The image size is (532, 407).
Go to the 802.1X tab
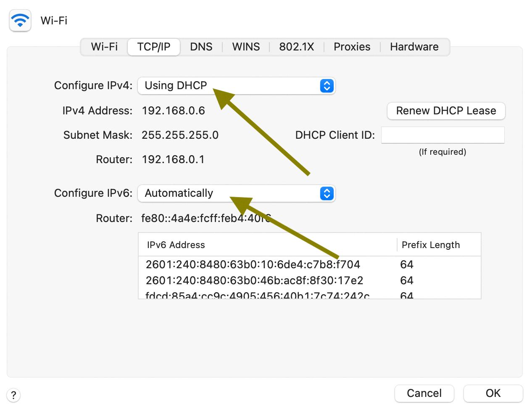(297, 47)
